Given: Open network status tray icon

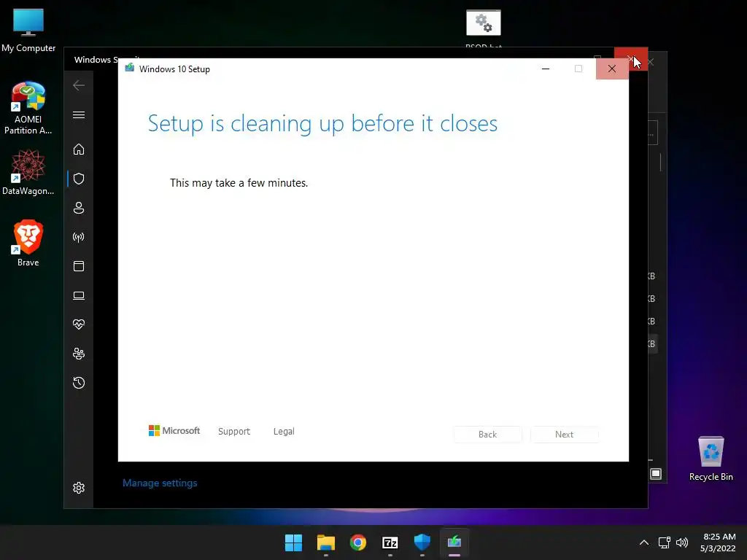Looking at the screenshot, I should pos(664,542).
